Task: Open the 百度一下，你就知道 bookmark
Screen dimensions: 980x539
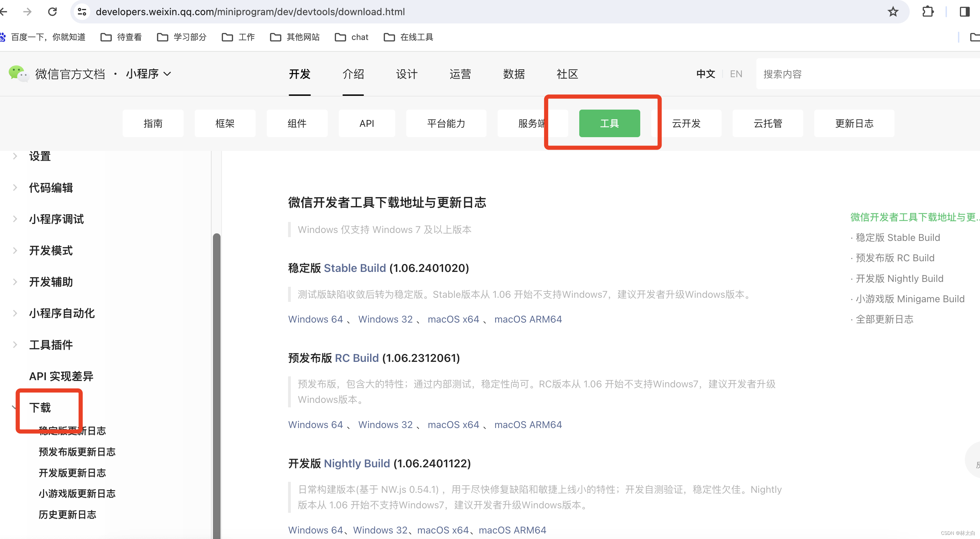Action: pyautogui.click(x=43, y=37)
